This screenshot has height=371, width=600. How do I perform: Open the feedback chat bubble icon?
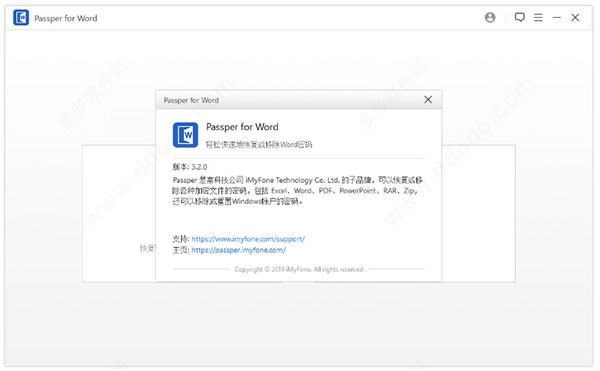point(519,17)
